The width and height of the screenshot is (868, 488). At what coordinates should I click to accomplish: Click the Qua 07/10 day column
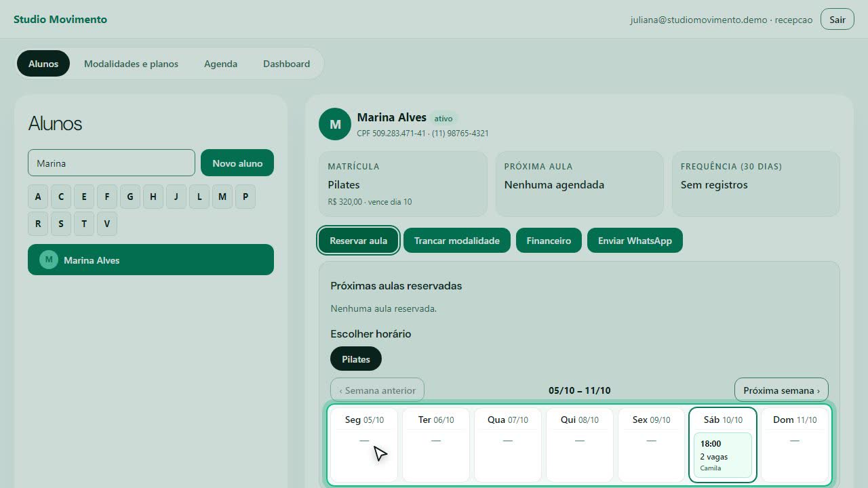[x=508, y=445]
